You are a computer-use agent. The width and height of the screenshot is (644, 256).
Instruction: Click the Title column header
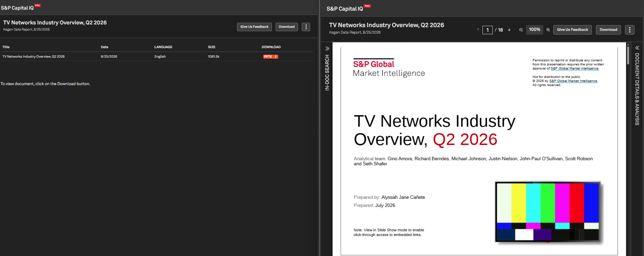[6, 47]
